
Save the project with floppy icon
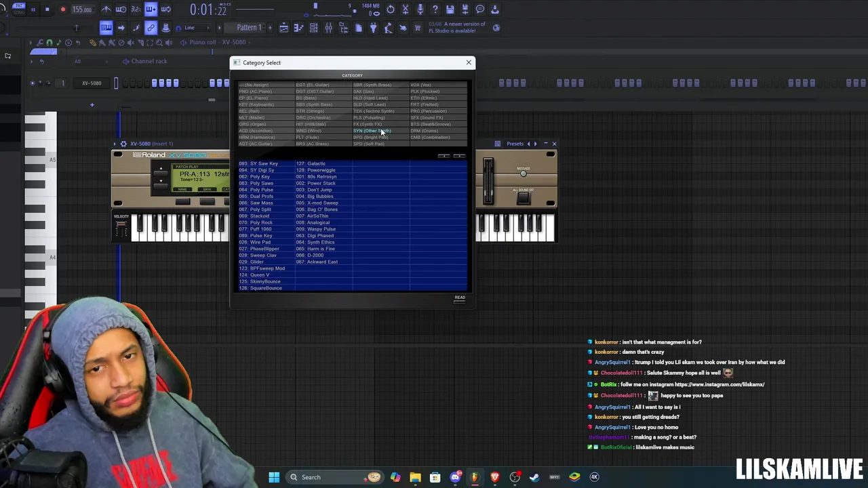click(450, 9)
